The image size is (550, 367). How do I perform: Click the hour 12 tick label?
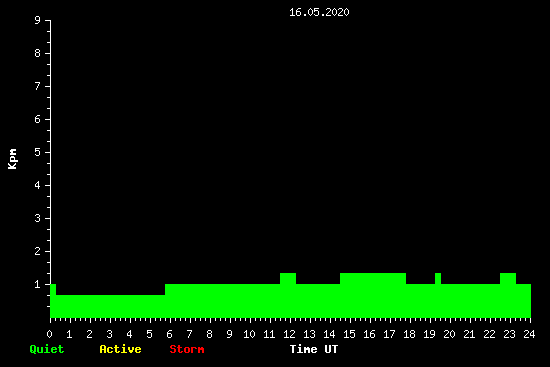[x=289, y=334]
